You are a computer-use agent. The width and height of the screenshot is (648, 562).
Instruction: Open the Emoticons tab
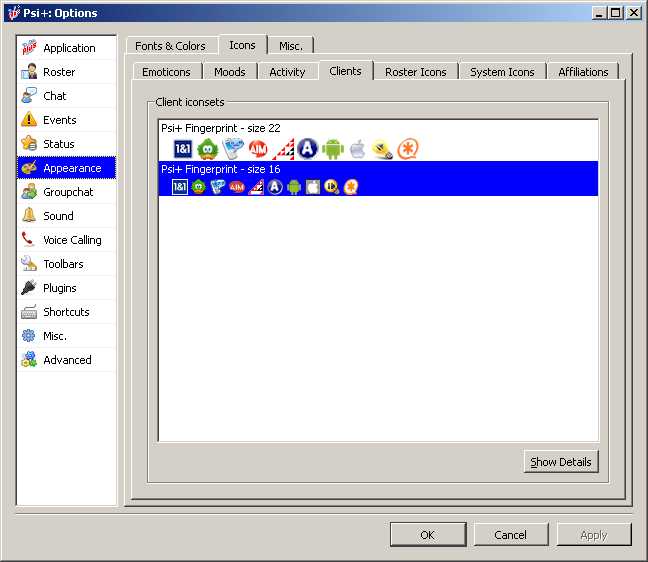point(166,72)
